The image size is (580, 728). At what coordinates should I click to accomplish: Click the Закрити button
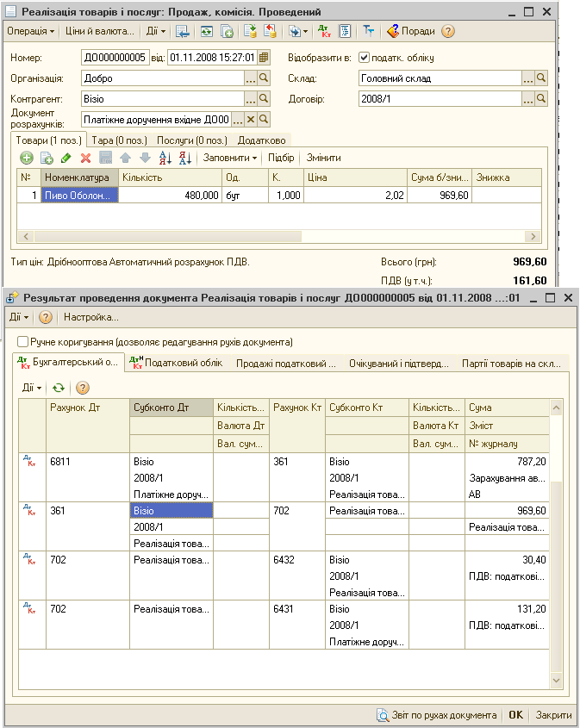[x=553, y=715]
